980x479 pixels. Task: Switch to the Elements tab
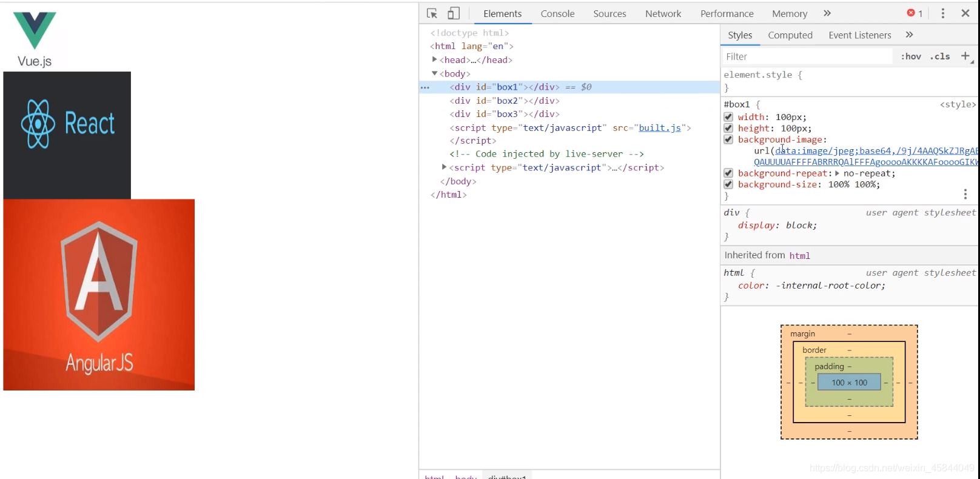502,13
